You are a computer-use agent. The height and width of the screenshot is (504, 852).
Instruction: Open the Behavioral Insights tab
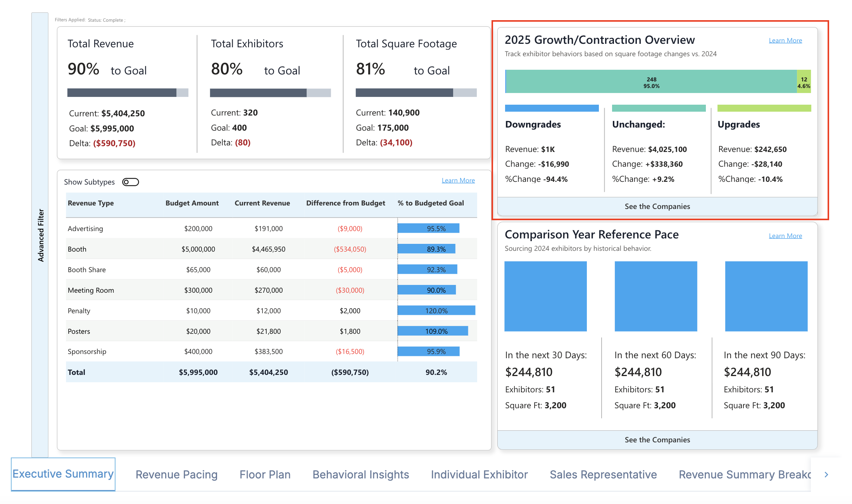[360, 475]
